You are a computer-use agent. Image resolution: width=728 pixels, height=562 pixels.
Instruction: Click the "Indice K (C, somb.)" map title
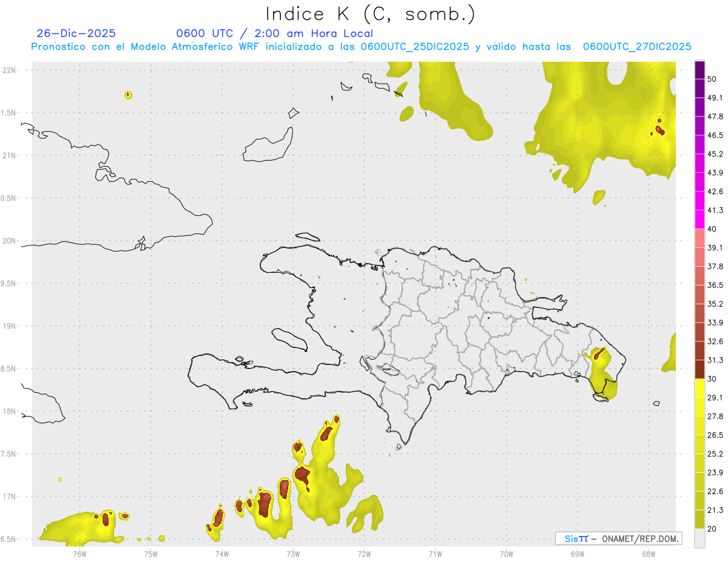click(371, 14)
